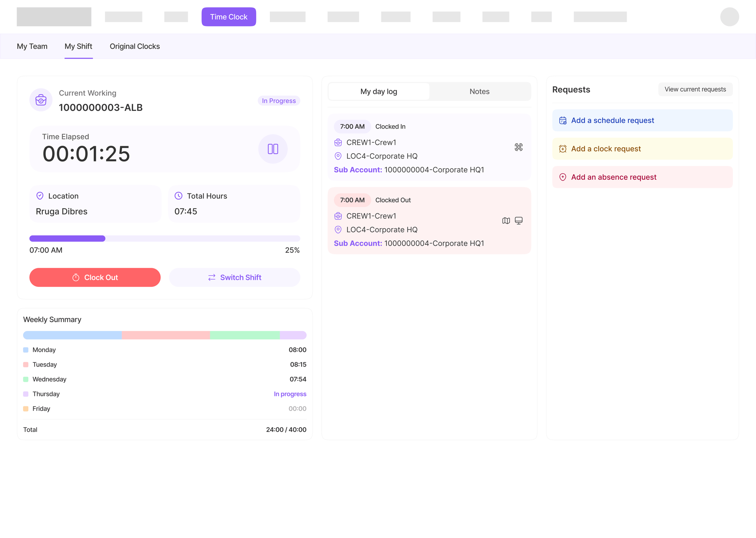
Task: Select the My day log tab
Action: [379, 92]
